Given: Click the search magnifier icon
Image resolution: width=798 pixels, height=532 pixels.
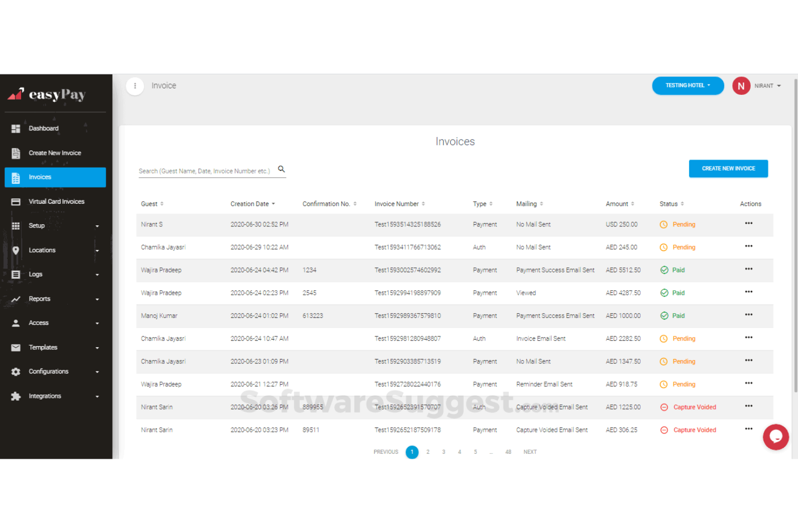Looking at the screenshot, I should pos(281,169).
